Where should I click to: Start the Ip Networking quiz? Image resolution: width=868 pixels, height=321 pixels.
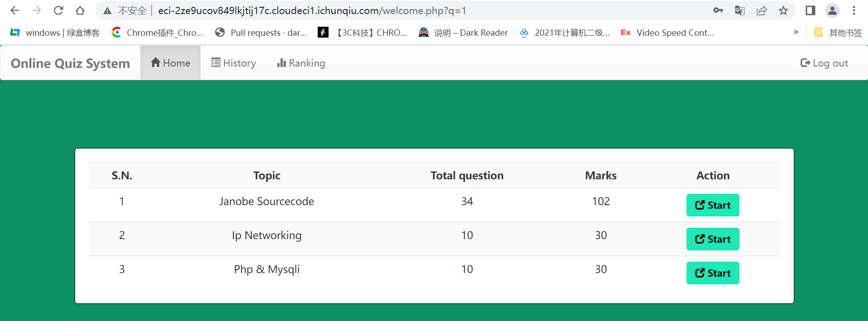coord(712,239)
